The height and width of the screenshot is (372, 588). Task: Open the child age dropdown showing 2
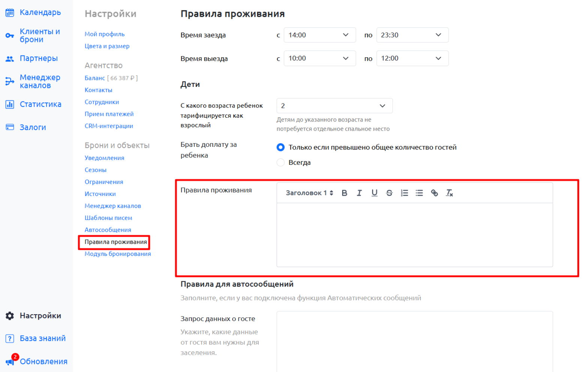pos(335,106)
